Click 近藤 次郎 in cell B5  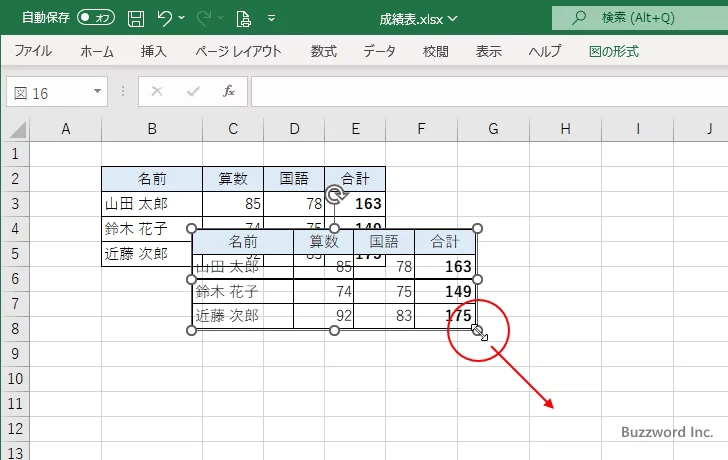(x=136, y=253)
